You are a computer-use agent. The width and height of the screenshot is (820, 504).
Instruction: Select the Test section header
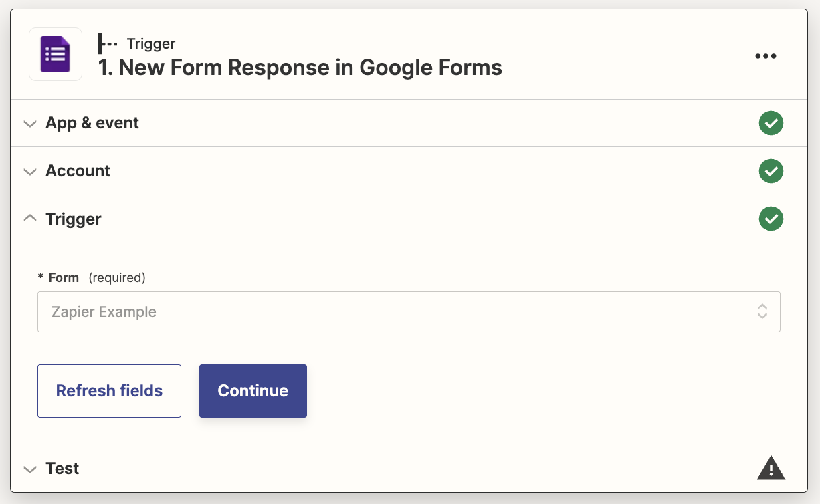point(62,469)
